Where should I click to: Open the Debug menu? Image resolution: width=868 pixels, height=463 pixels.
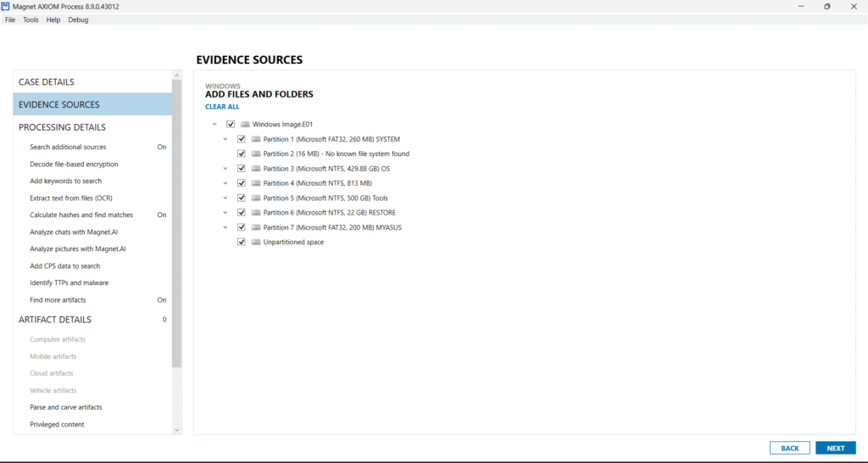pos(78,20)
